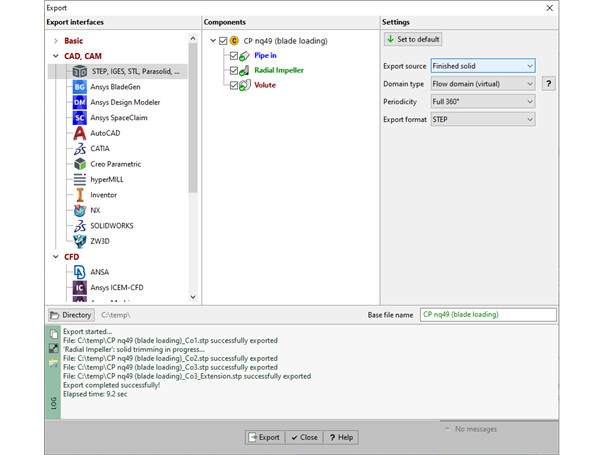This screenshot has width=600, height=455.
Task: Close the Export dialog window
Action: click(549, 8)
